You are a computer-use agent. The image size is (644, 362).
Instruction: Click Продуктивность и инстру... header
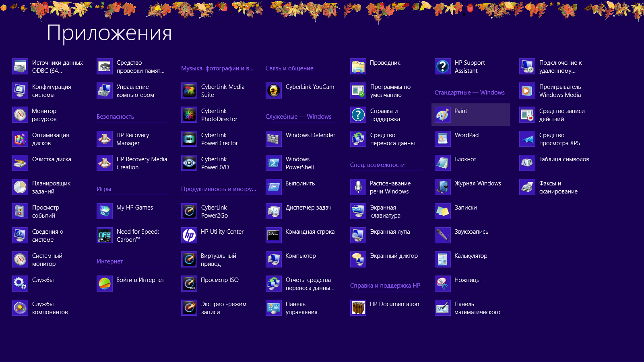click(219, 189)
